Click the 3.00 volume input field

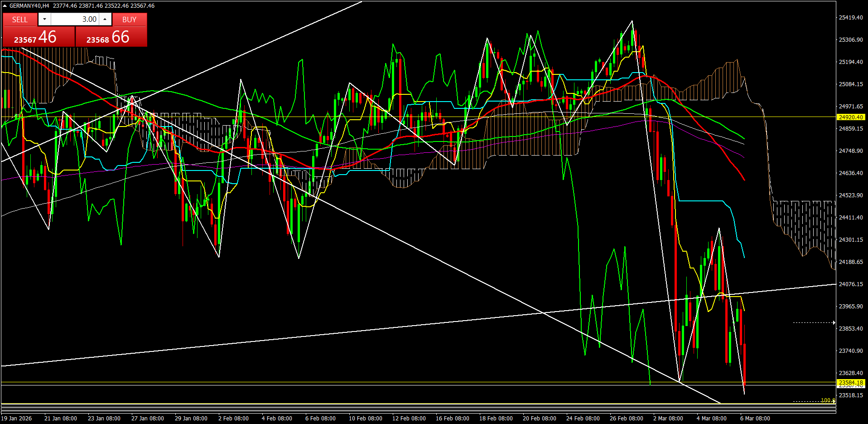[75, 19]
